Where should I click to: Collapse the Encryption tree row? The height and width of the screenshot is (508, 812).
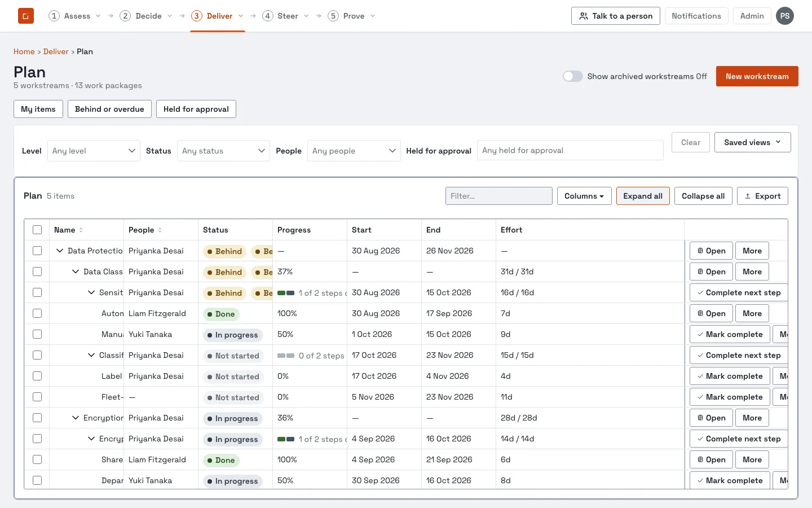point(76,418)
